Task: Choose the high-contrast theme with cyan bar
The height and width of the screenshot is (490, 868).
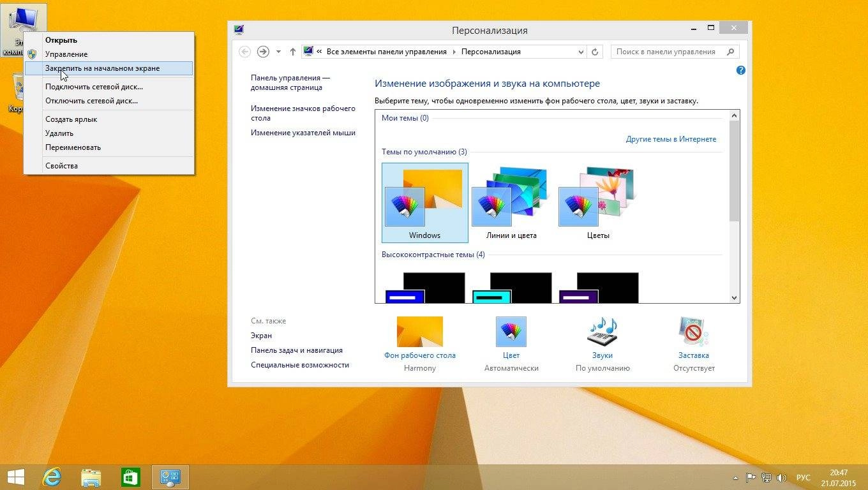Action: tap(512, 288)
